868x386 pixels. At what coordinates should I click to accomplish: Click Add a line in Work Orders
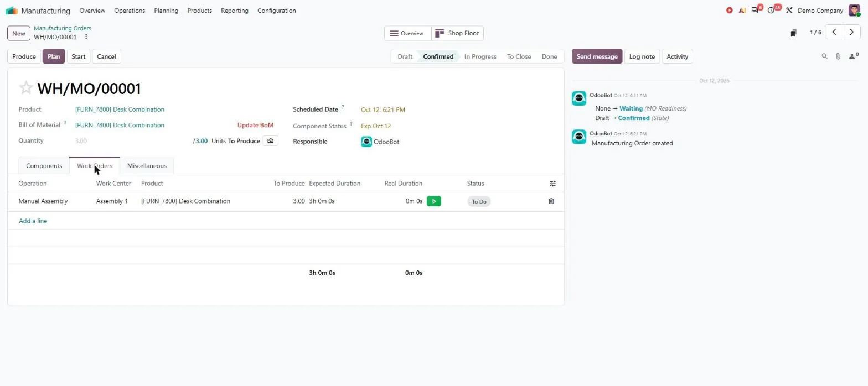click(x=33, y=221)
